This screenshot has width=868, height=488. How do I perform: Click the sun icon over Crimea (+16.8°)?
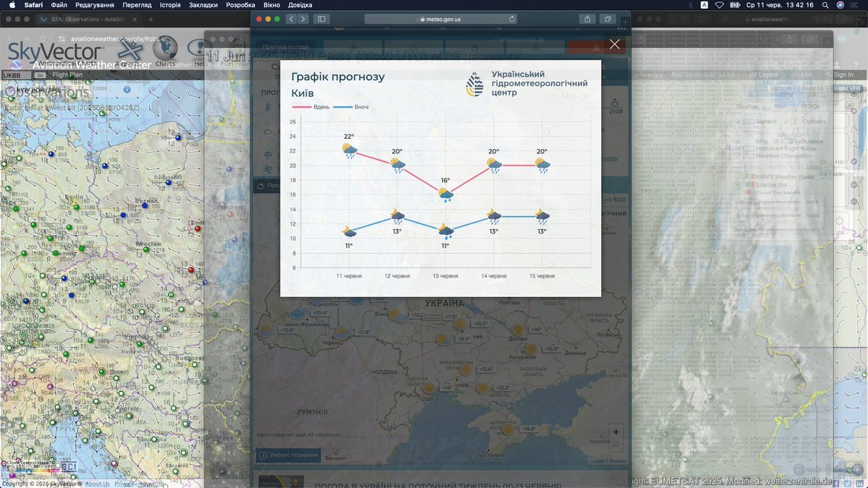509,429
